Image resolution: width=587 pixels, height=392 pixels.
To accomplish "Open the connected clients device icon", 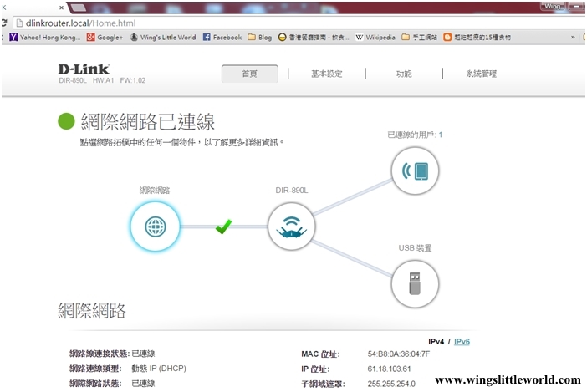I will (415, 171).
